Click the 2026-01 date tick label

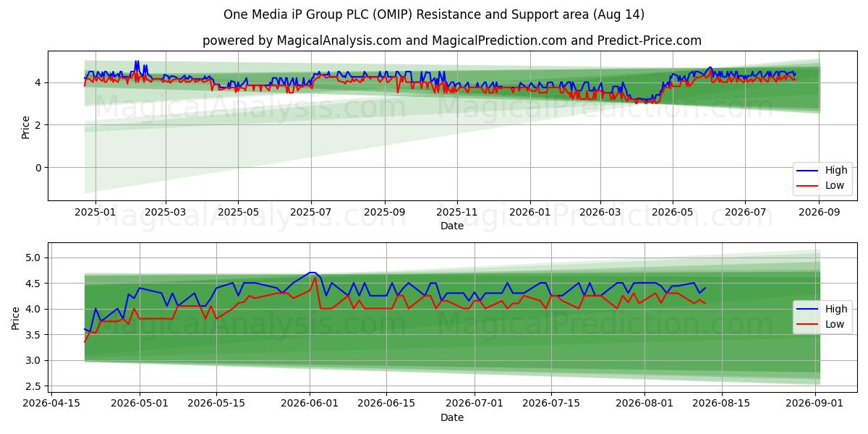pyautogui.click(x=529, y=212)
